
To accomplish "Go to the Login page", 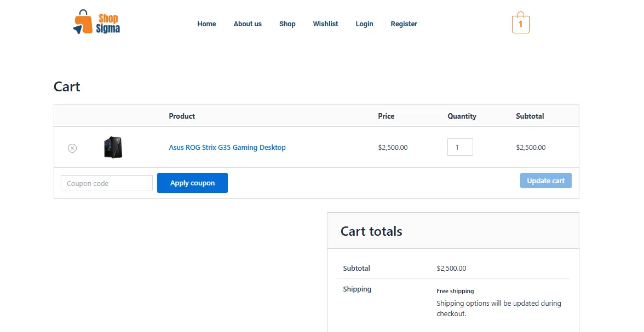I will click(364, 24).
